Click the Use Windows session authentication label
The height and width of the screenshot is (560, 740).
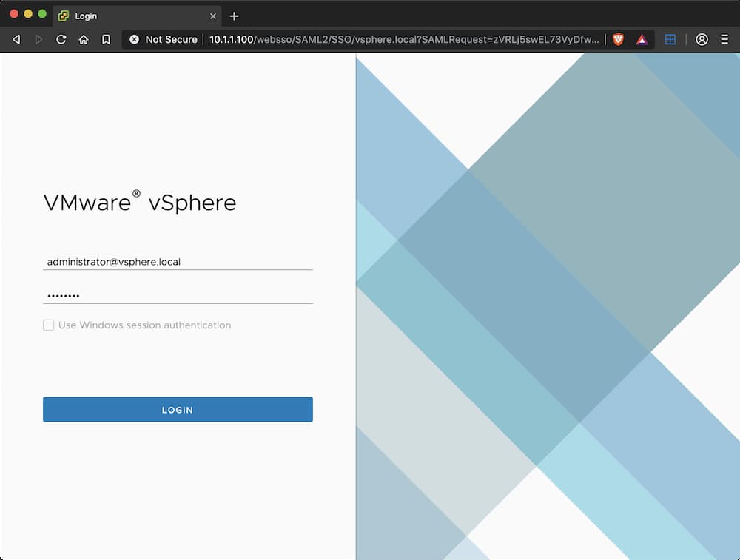click(x=144, y=325)
